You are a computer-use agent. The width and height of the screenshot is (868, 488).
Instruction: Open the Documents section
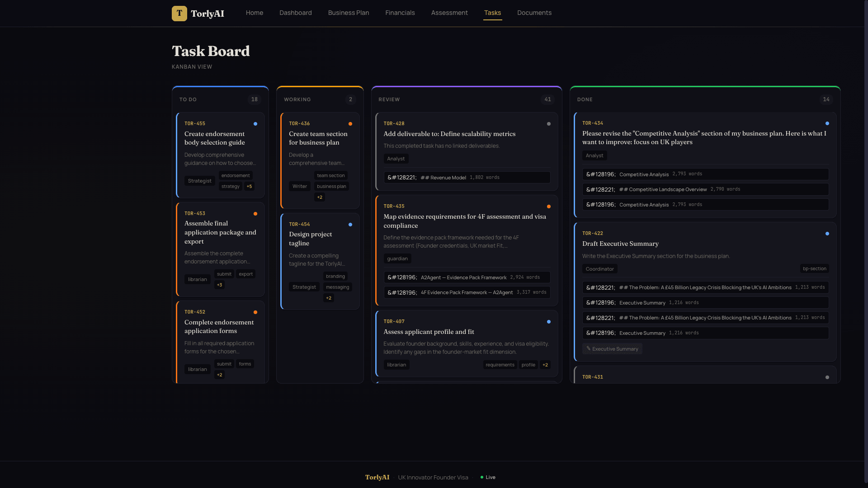534,13
